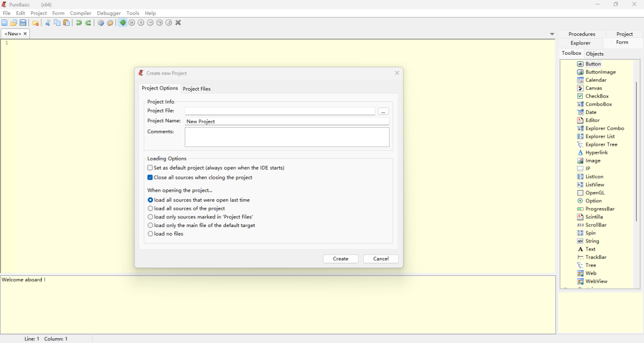Pick the Hyperlink gadget from Toolbox
Image resolution: width=644 pixels, height=343 pixels.
click(x=596, y=152)
